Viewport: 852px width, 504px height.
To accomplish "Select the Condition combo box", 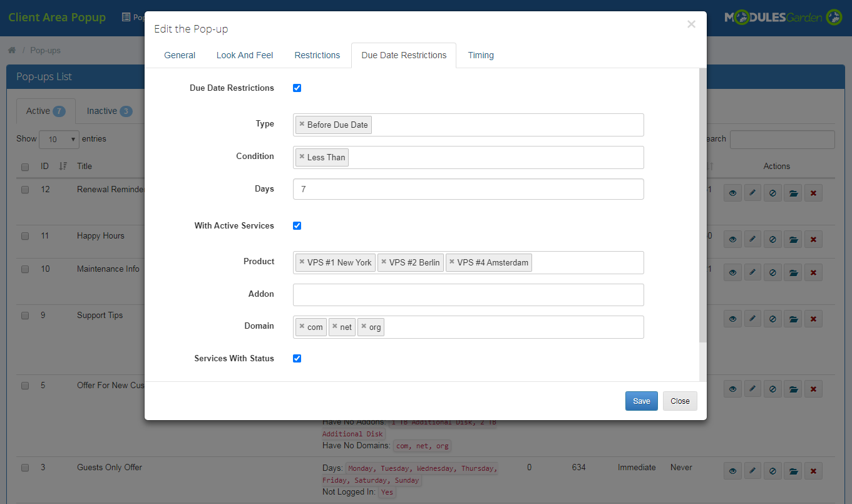I will (x=468, y=157).
